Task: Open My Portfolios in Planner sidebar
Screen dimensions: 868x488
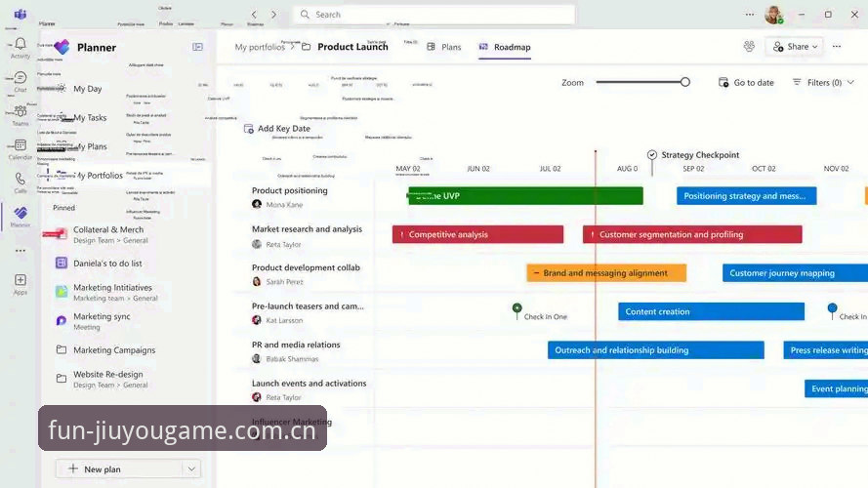Action: 99,176
